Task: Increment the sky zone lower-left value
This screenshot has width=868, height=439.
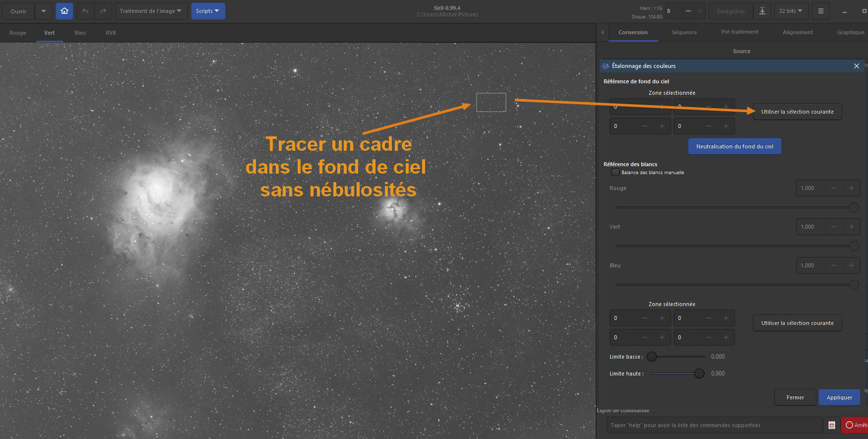Action: pos(662,126)
